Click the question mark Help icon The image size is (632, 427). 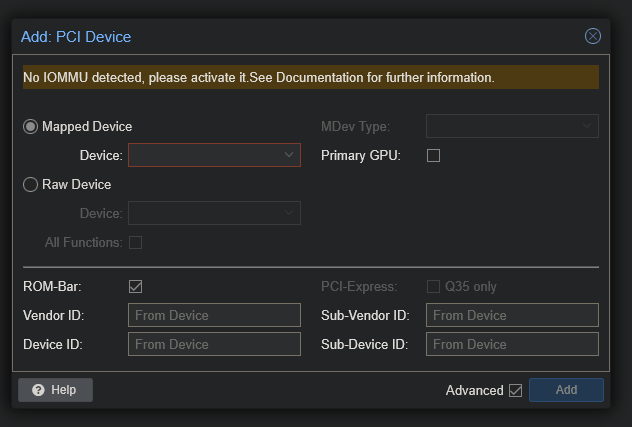coord(38,390)
